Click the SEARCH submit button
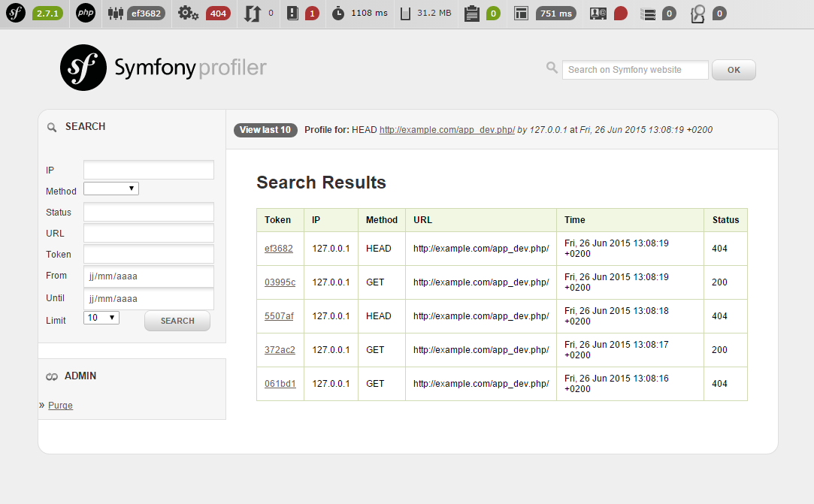The image size is (814, 504). click(177, 321)
